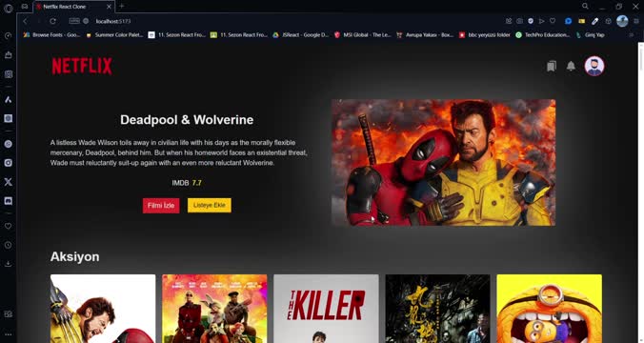The width and height of the screenshot is (644, 343).
Task: Click the snapshot camera icon in toolbar
Action: (519, 21)
